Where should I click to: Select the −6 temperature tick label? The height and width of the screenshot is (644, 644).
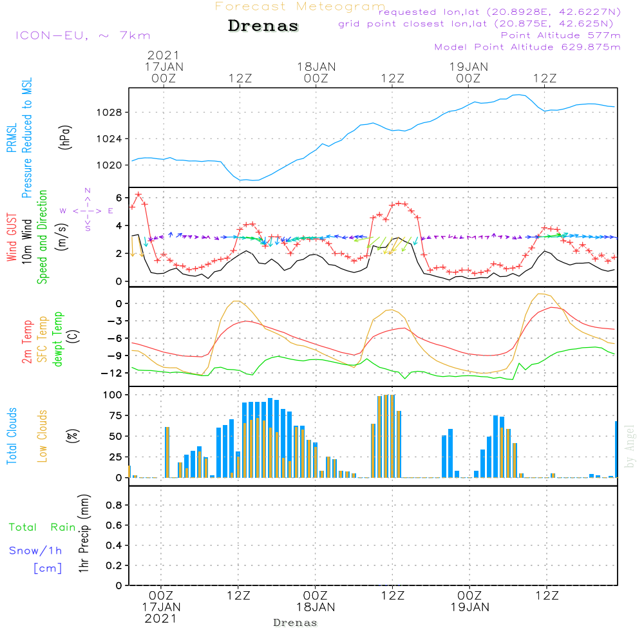tap(114, 339)
